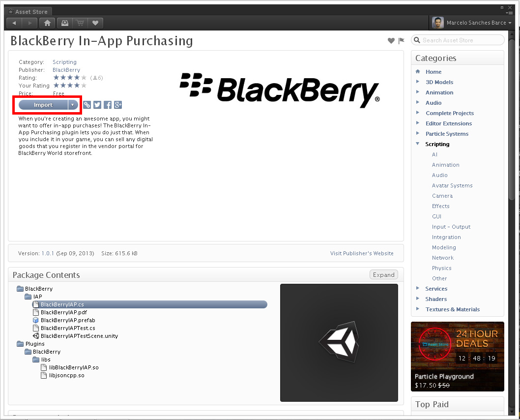Flag this asset with the flag icon
Image resolution: width=520 pixels, height=420 pixels.
click(x=401, y=40)
